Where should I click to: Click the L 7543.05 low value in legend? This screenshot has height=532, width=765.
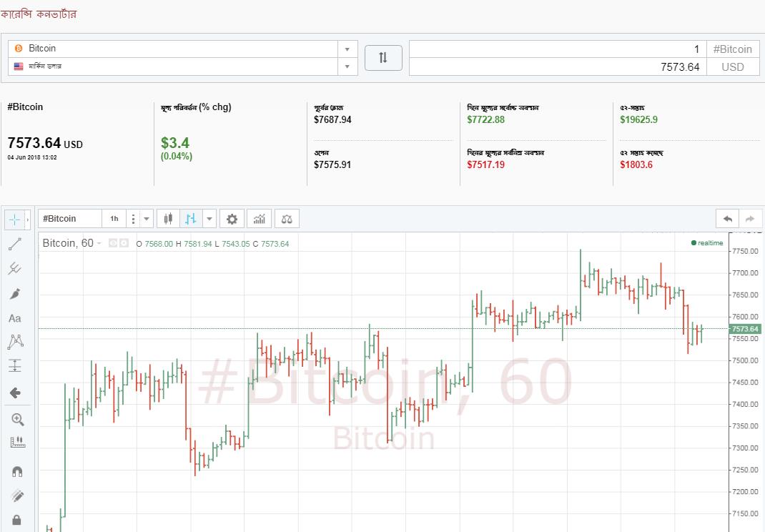click(232, 244)
